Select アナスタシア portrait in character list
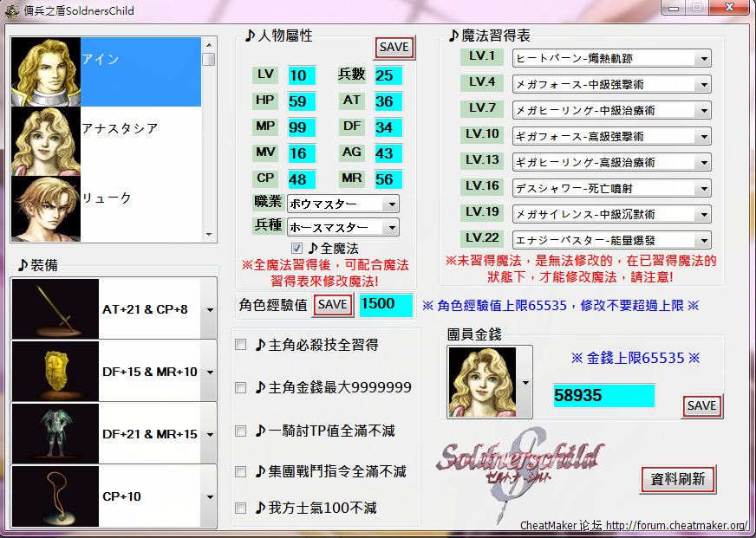756x538 pixels. 45,140
